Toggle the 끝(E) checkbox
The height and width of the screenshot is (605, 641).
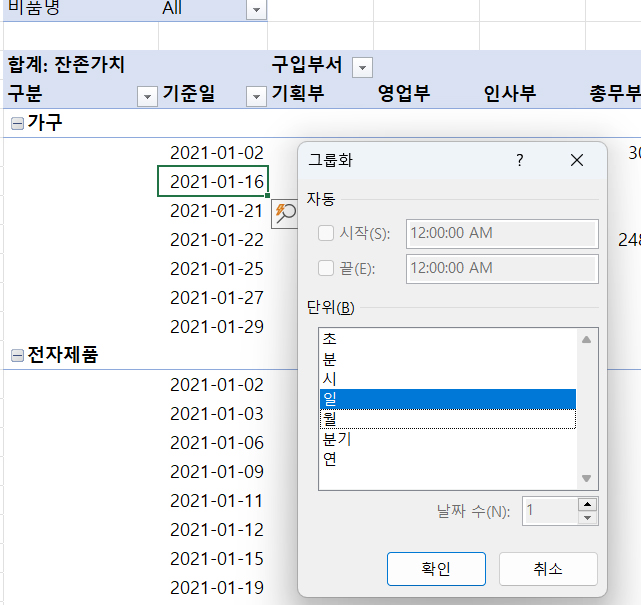[326, 268]
